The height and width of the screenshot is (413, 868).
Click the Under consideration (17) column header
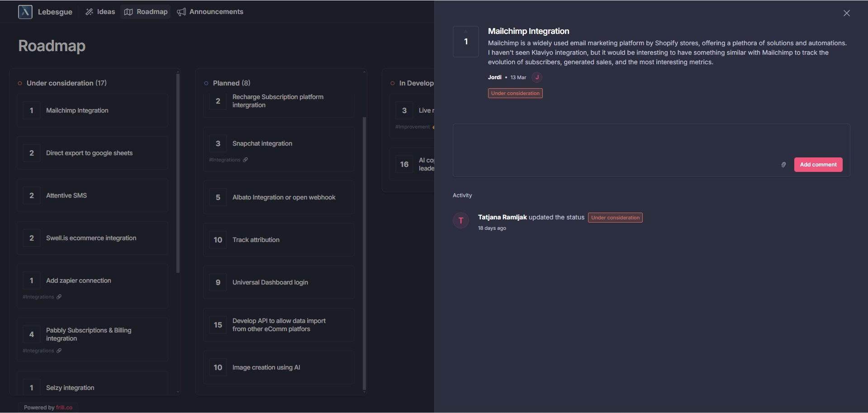point(66,83)
